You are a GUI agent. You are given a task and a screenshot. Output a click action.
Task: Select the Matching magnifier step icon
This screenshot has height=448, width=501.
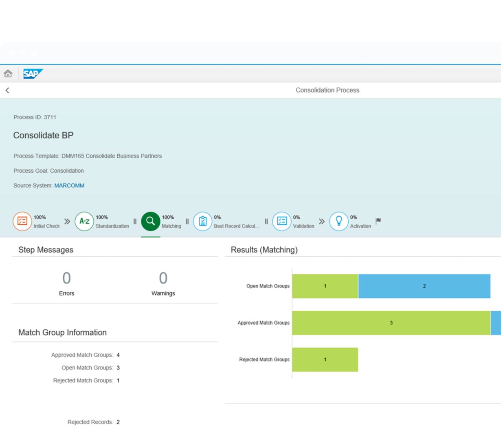click(x=151, y=221)
